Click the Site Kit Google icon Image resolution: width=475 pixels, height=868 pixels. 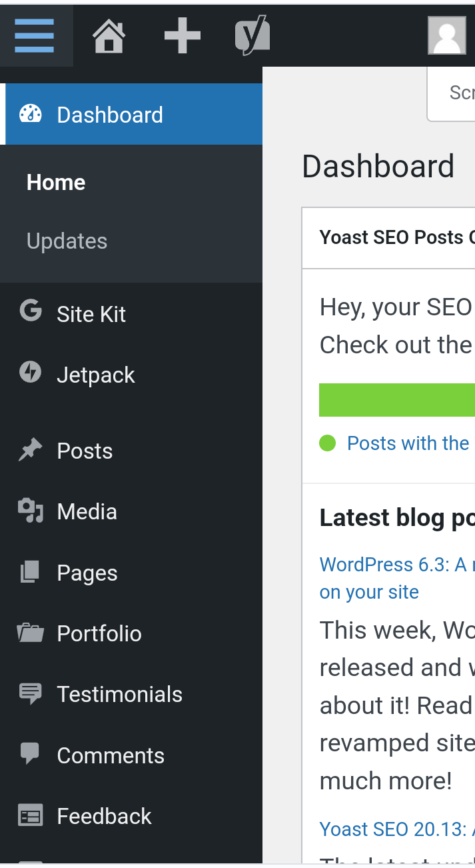tap(31, 311)
